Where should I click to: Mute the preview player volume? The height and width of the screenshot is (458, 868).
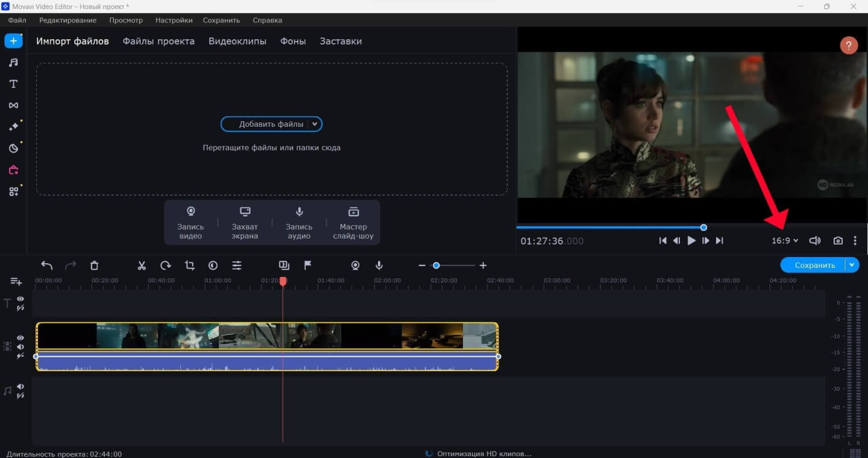tap(815, 241)
